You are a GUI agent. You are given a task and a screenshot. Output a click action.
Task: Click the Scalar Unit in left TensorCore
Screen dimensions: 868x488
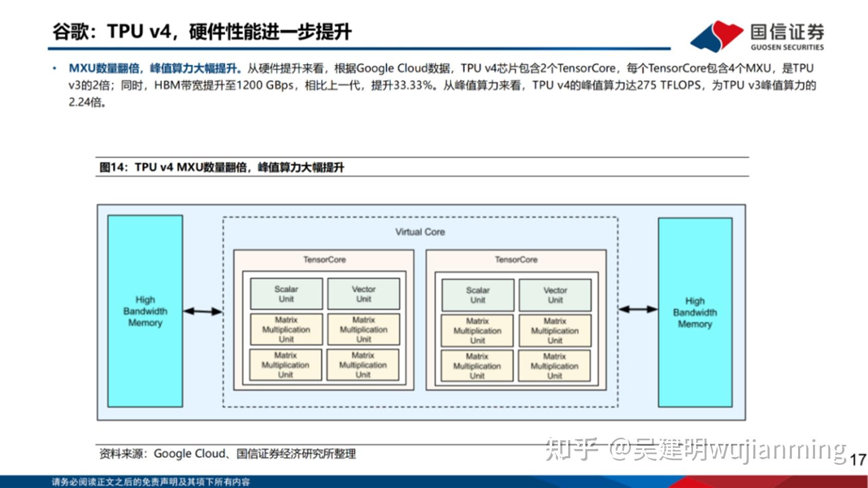285,294
